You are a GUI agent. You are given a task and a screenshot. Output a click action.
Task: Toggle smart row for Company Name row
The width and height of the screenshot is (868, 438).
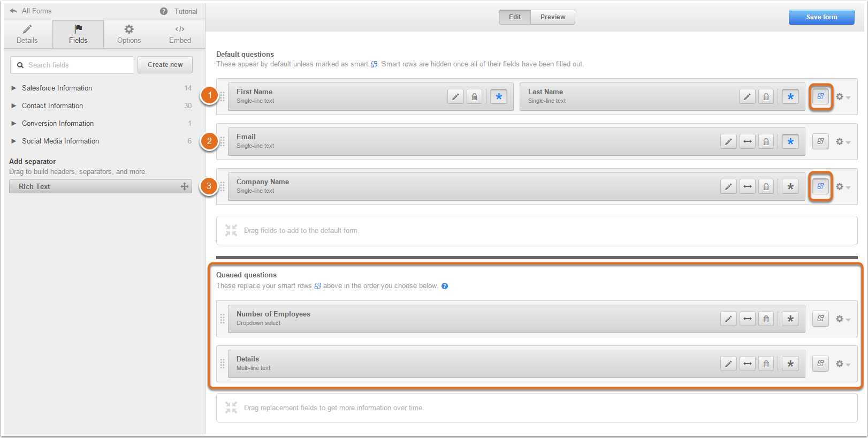pyautogui.click(x=820, y=186)
